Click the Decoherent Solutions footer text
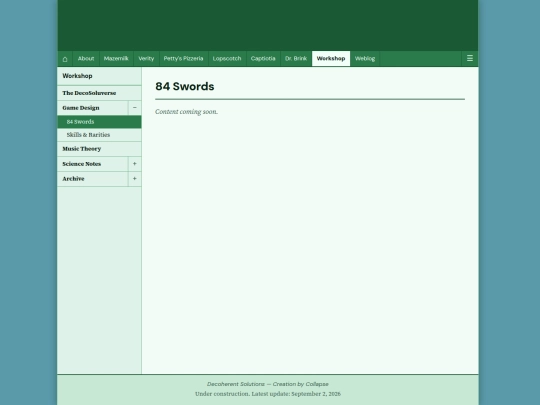 268,384
